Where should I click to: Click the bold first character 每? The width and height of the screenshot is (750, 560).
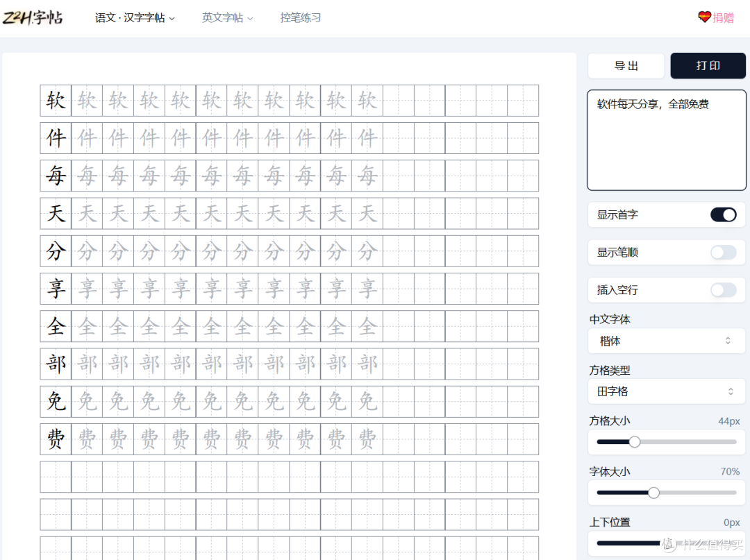(x=56, y=176)
